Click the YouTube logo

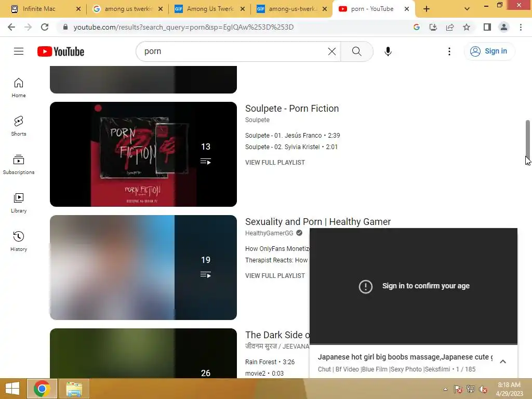61,51
